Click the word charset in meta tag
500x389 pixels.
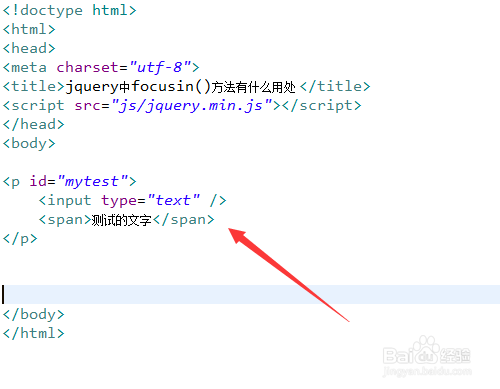click(x=88, y=67)
